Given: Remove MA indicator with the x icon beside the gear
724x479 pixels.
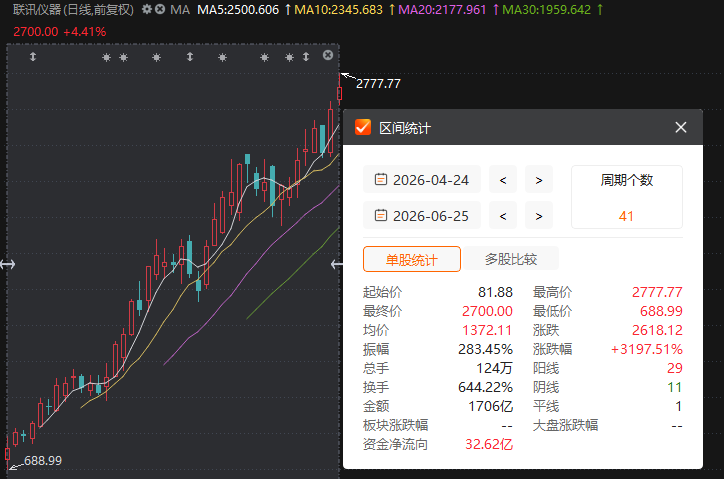Looking at the screenshot, I should click(x=160, y=9).
